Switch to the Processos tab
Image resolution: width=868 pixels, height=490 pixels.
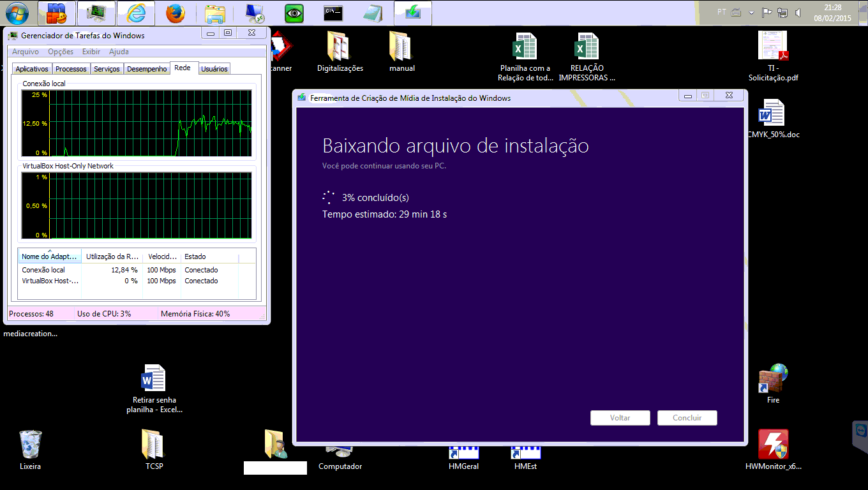(x=71, y=69)
